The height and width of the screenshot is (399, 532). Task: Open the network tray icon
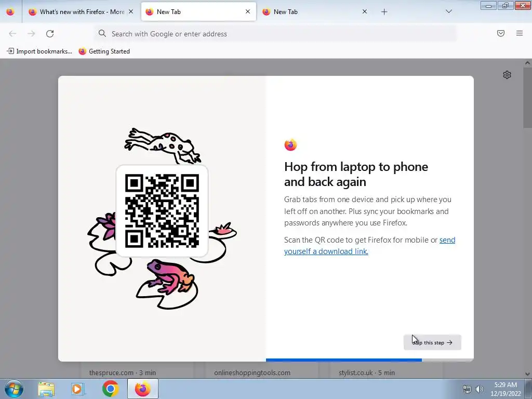pos(467,389)
